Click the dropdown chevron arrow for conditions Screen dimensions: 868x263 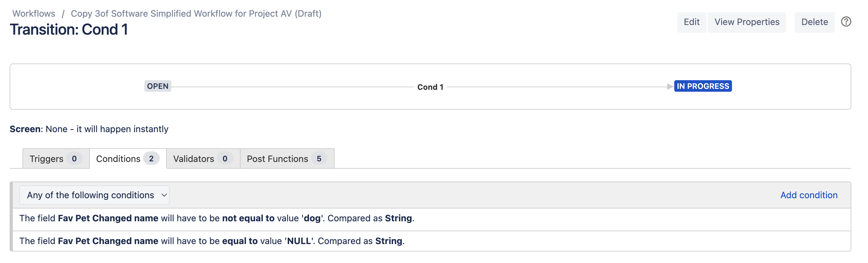[x=164, y=195]
